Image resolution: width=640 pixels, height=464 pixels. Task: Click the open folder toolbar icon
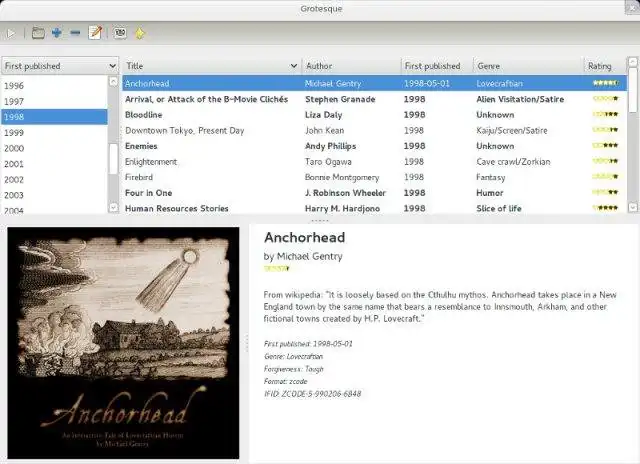(x=38, y=33)
